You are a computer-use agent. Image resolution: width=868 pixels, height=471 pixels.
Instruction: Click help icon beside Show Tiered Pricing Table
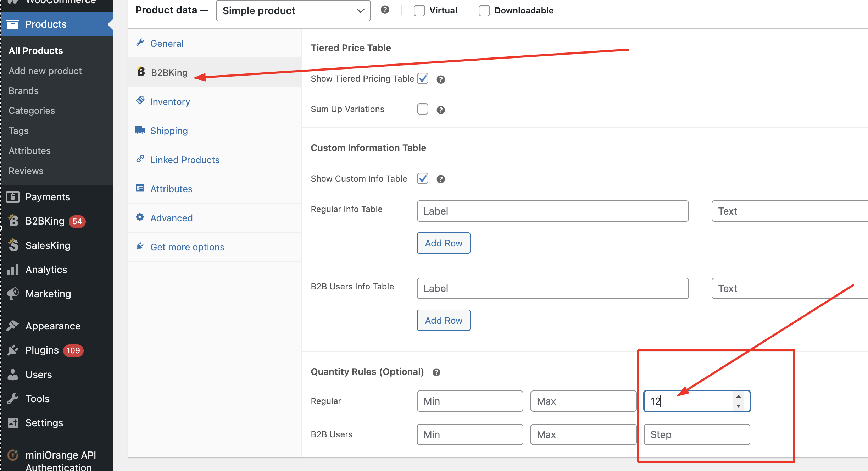click(x=441, y=79)
